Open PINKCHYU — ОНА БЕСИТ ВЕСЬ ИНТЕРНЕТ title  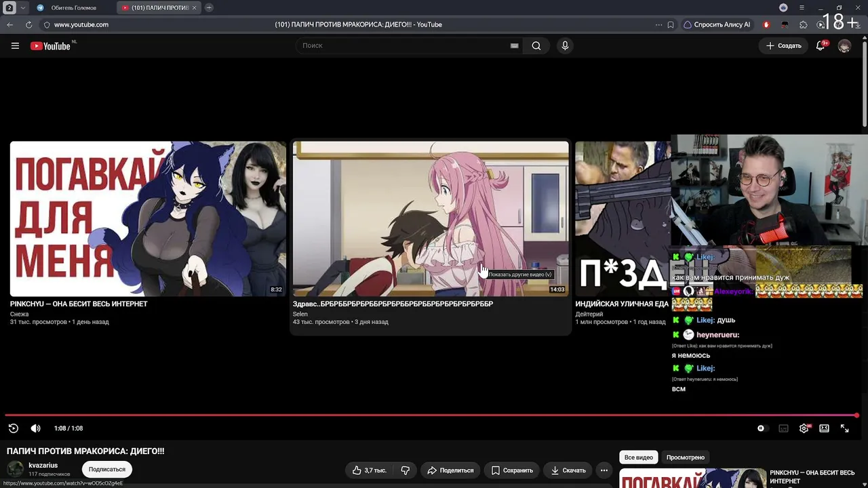79,304
